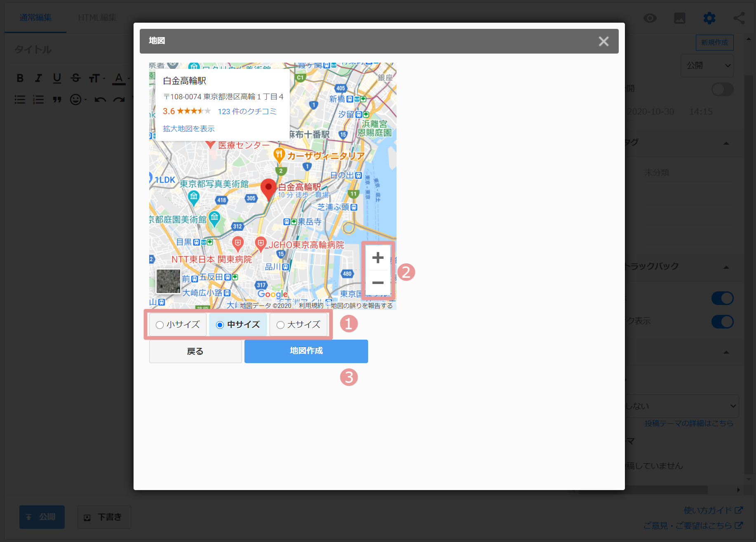Click the share icon

click(739, 18)
